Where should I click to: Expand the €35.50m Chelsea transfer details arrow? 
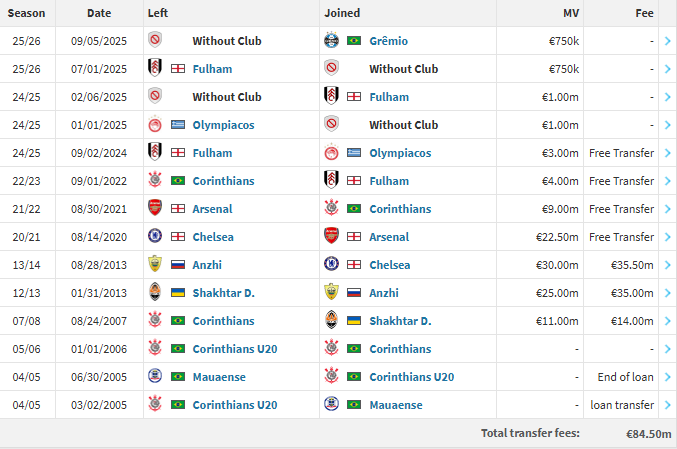[x=667, y=265]
